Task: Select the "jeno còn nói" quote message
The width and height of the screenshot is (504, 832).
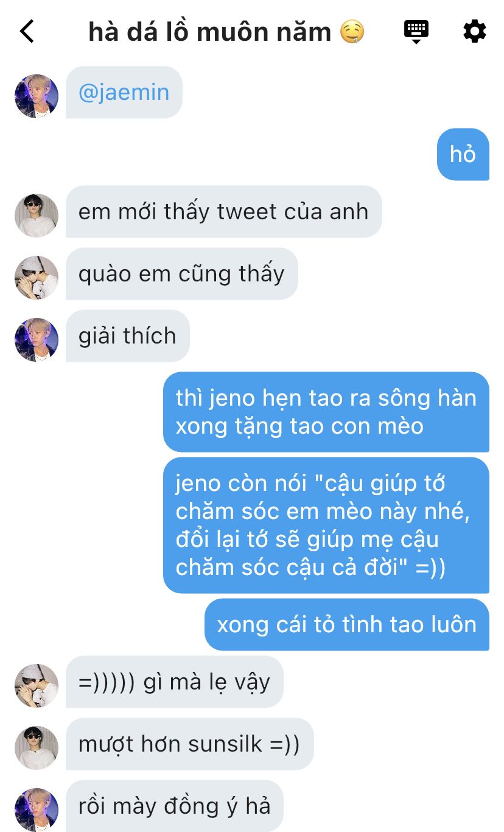Action: [x=326, y=525]
